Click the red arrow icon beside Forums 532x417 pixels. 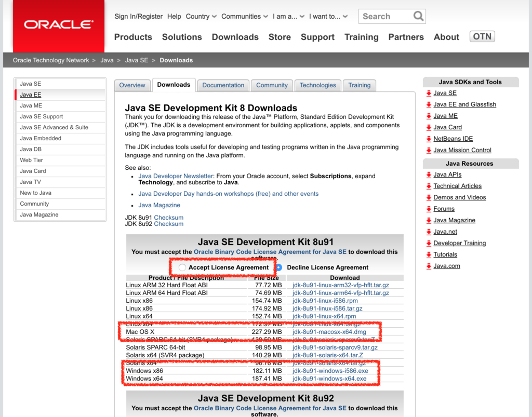[429, 209]
